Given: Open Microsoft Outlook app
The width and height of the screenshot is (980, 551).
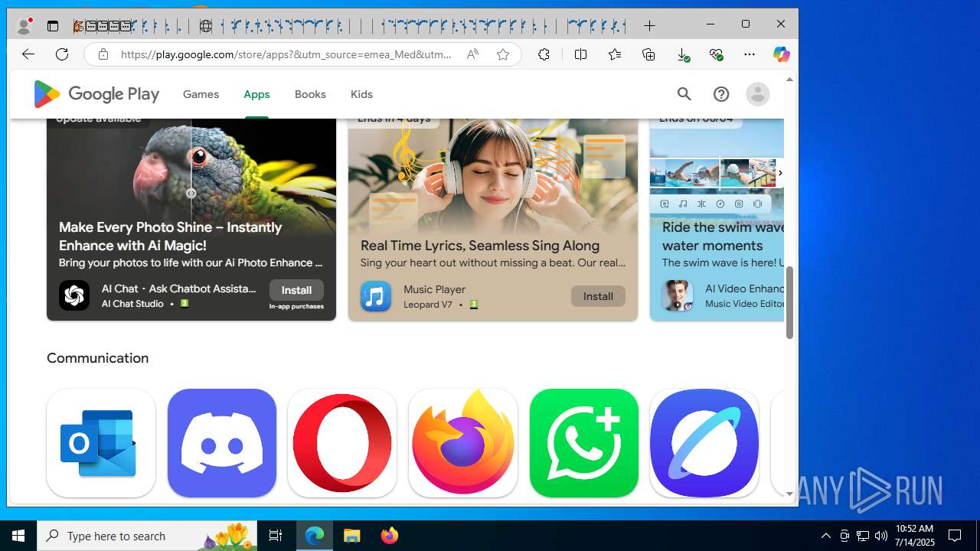Looking at the screenshot, I should pos(101,443).
